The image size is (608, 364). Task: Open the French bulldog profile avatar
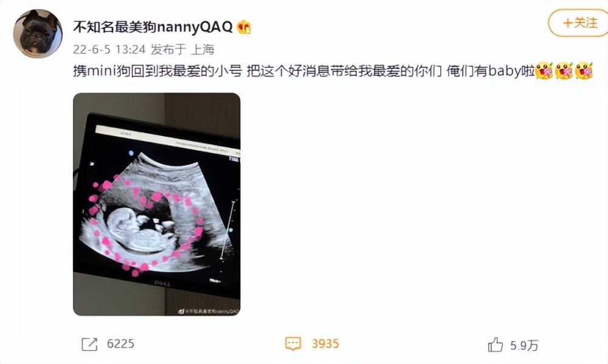(x=38, y=33)
